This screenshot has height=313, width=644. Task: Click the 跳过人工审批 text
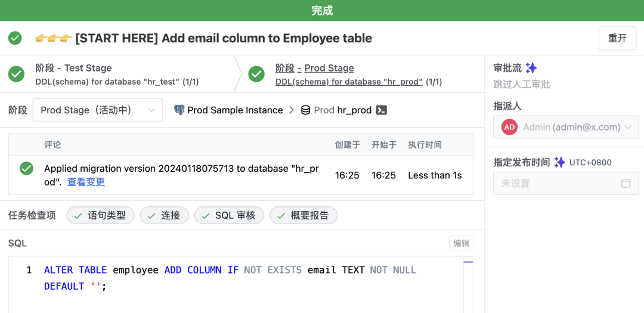[x=522, y=85]
